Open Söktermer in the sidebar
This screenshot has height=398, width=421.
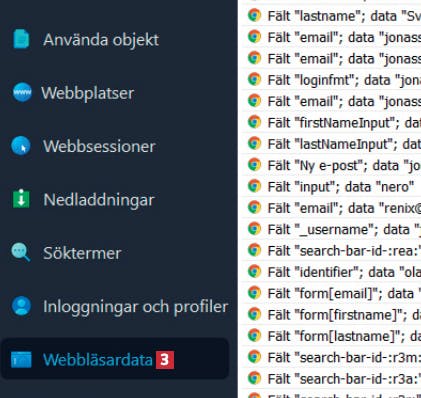82,253
